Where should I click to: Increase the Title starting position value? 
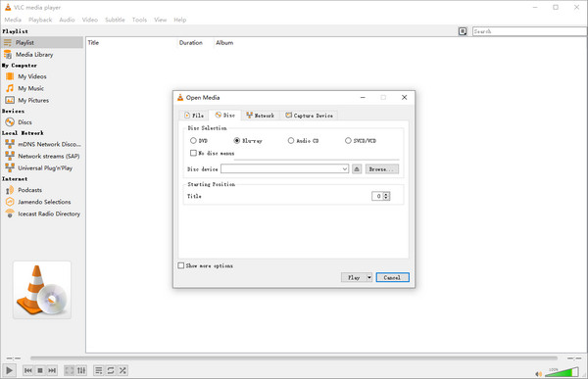point(387,194)
